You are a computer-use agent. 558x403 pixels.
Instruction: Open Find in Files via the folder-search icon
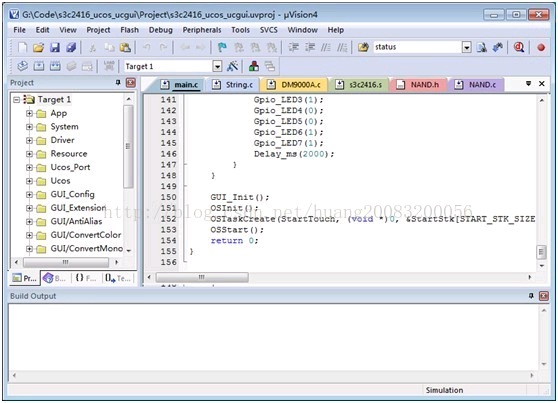363,47
